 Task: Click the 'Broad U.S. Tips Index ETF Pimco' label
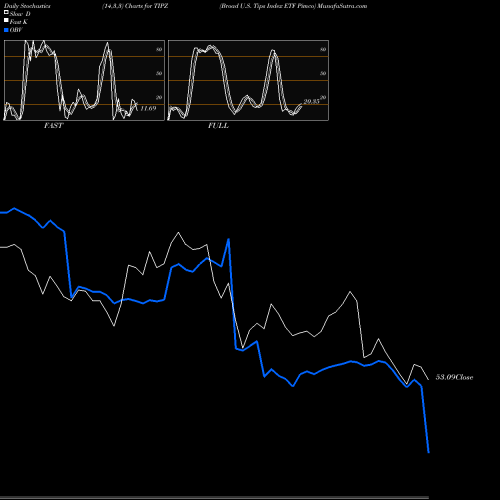click(x=267, y=6)
